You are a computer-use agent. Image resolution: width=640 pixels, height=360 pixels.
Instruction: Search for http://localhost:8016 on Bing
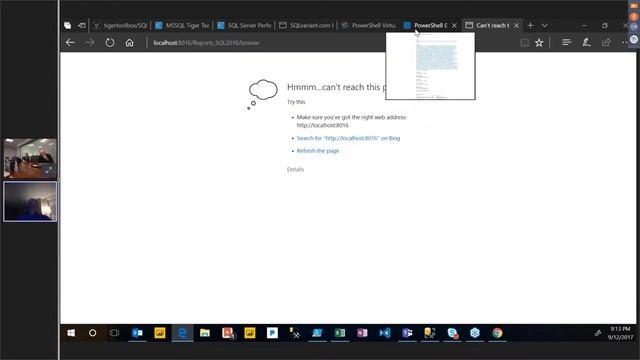[348, 138]
